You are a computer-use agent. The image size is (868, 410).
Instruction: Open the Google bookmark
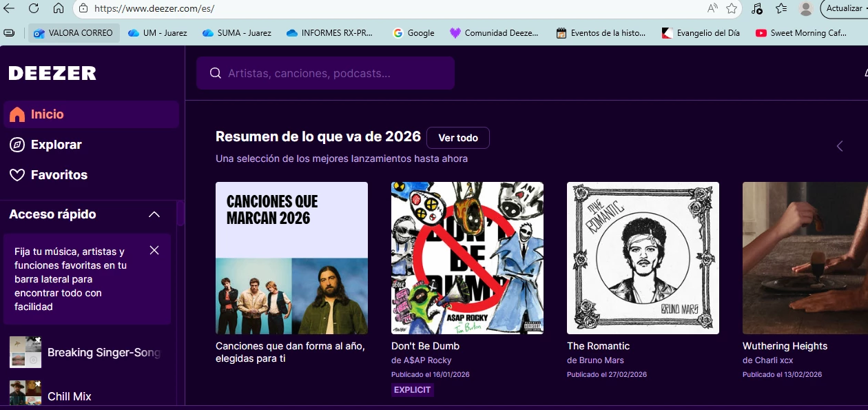(x=413, y=32)
